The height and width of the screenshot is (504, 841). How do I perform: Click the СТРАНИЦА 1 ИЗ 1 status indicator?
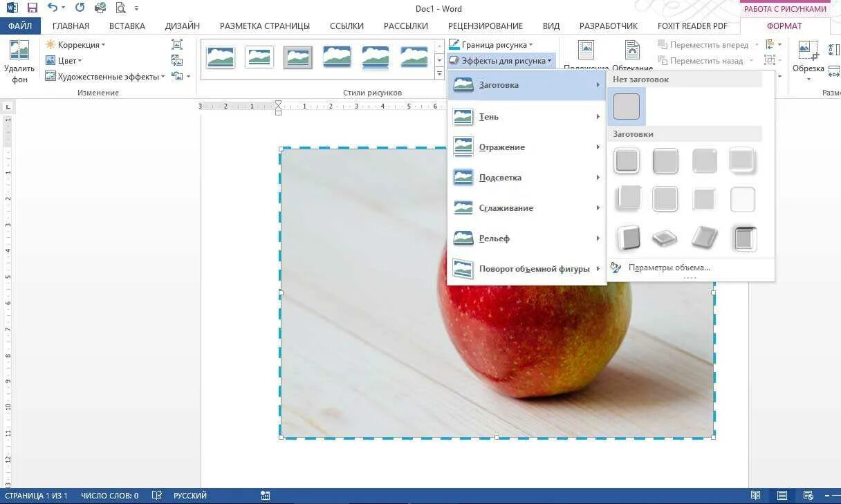(x=36, y=495)
